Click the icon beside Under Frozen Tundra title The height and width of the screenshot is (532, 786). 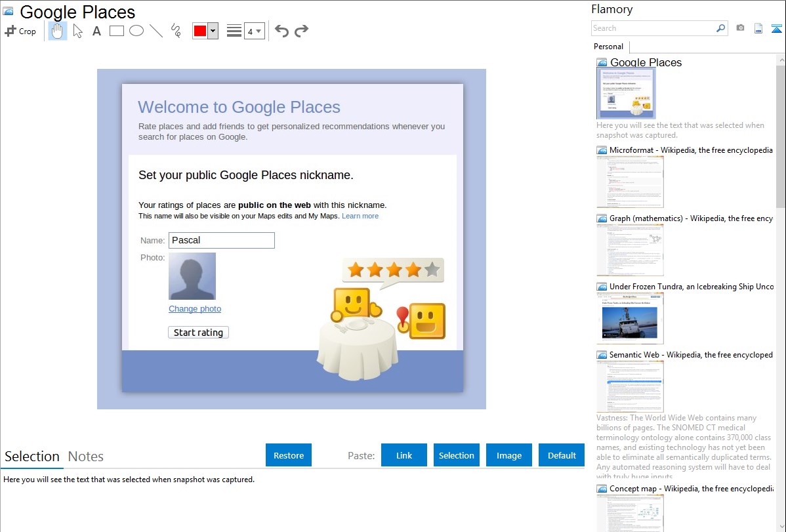click(x=602, y=286)
